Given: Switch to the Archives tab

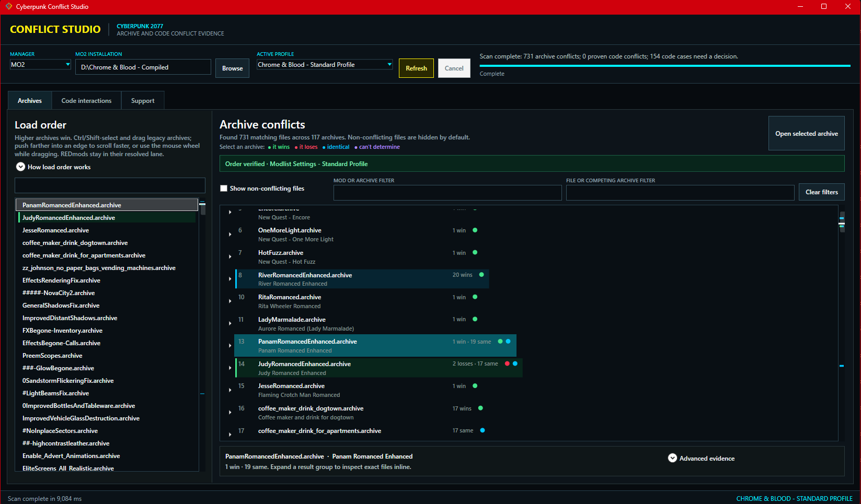Looking at the screenshot, I should pyautogui.click(x=30, y=100).
